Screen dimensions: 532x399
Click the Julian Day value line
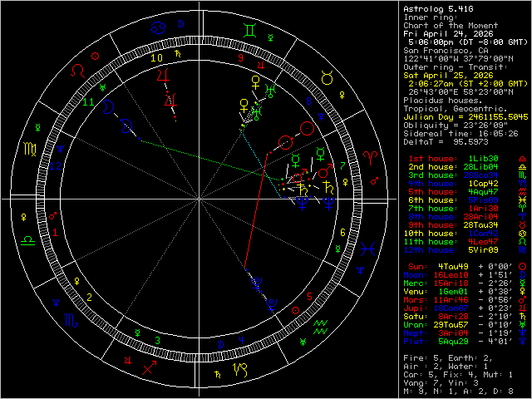click(x=465, y=116)
